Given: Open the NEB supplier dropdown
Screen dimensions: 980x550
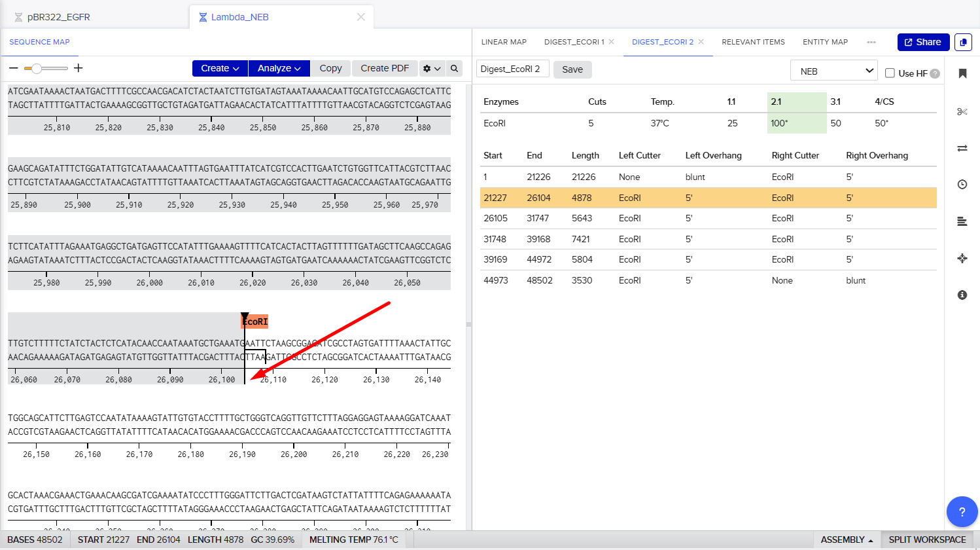Looking at the screenshot, I should click(x=833, y=71).
